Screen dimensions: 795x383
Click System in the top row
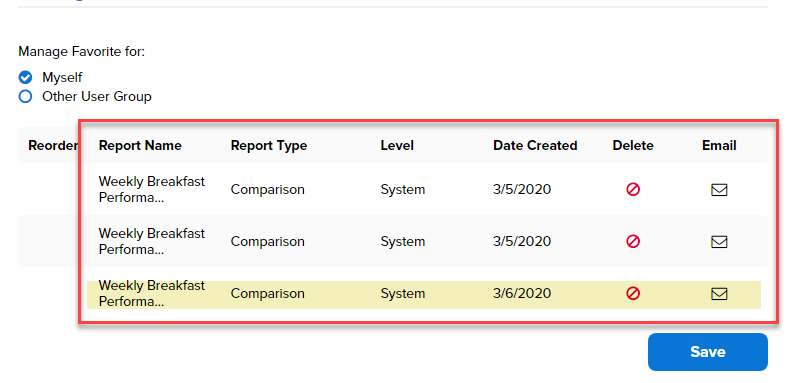pyautogui.click(x=403, y=190)
